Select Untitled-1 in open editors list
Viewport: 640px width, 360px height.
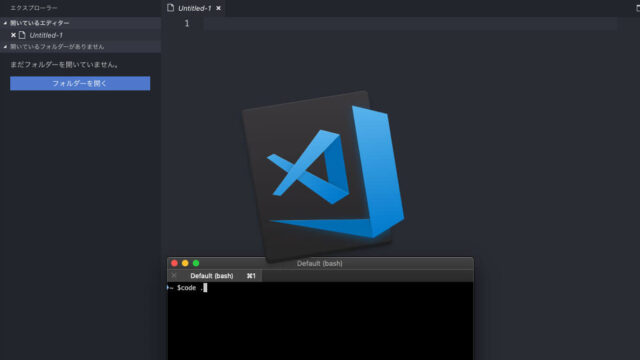[46, 36]
